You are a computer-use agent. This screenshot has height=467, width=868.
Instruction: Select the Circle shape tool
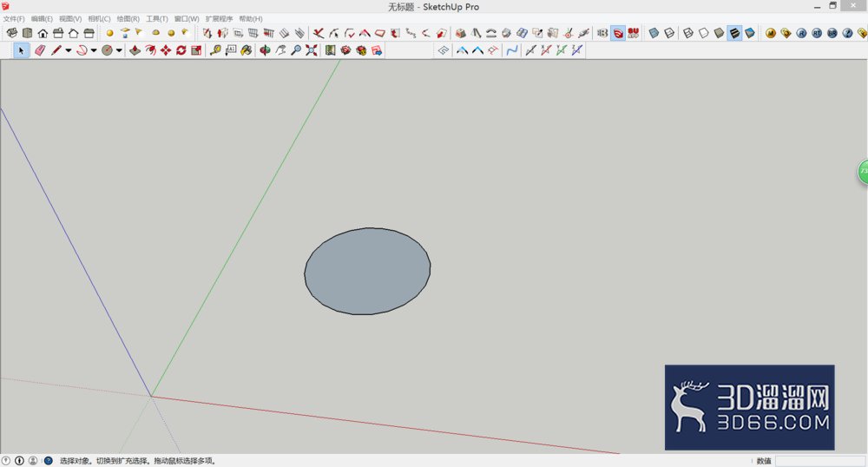(108, 50)
